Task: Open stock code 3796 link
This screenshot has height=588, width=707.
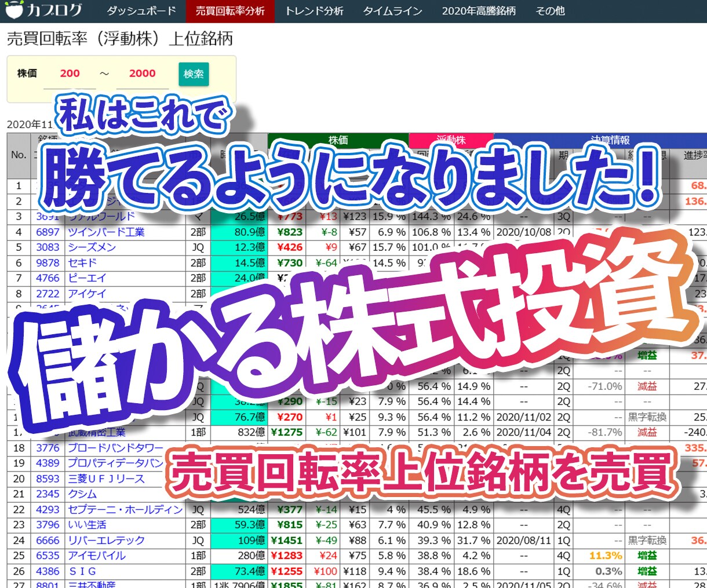Action: [x=48, y=525]
